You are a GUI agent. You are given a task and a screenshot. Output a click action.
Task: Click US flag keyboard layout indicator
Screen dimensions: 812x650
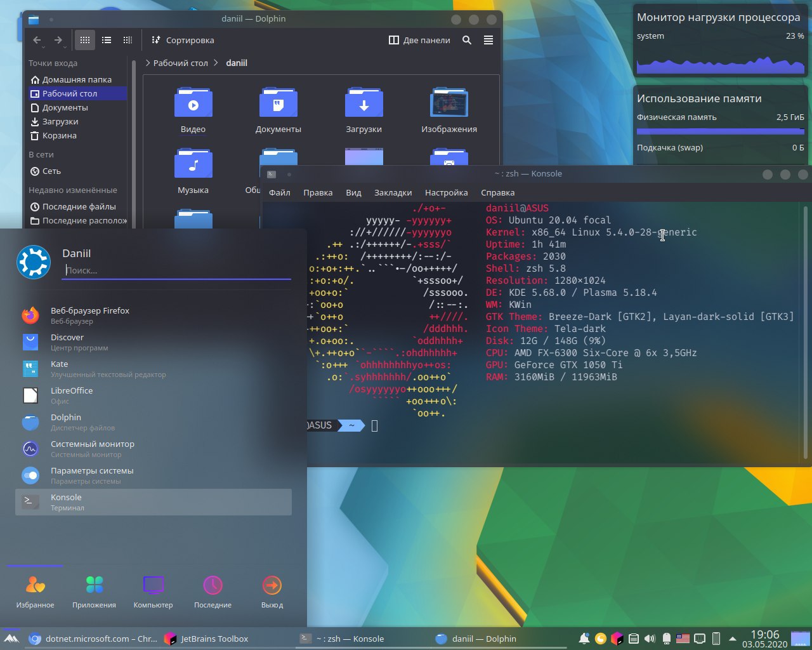pos(683,639)
